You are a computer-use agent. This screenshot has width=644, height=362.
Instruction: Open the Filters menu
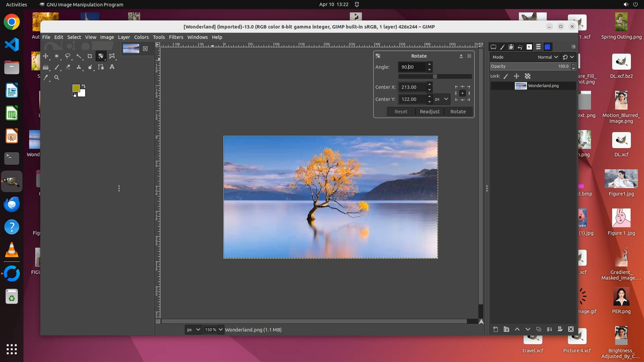point(176,37)
